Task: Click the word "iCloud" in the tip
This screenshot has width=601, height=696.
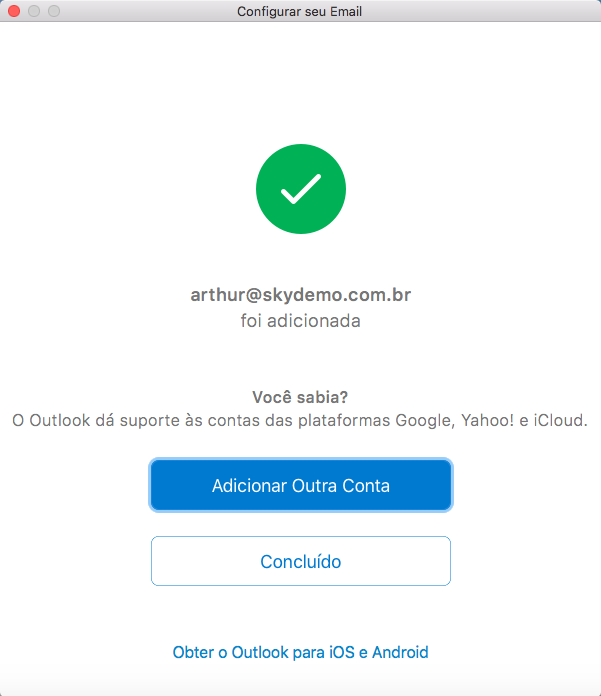Action: click(559, 421)
